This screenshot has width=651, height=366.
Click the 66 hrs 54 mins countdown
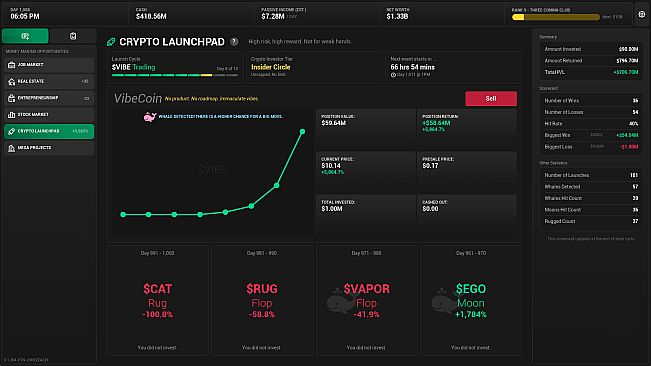tap(413, 67)
